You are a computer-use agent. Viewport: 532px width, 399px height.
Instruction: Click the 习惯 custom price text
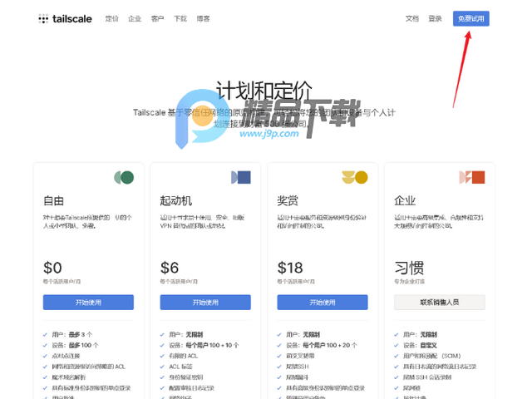point(409,268)
